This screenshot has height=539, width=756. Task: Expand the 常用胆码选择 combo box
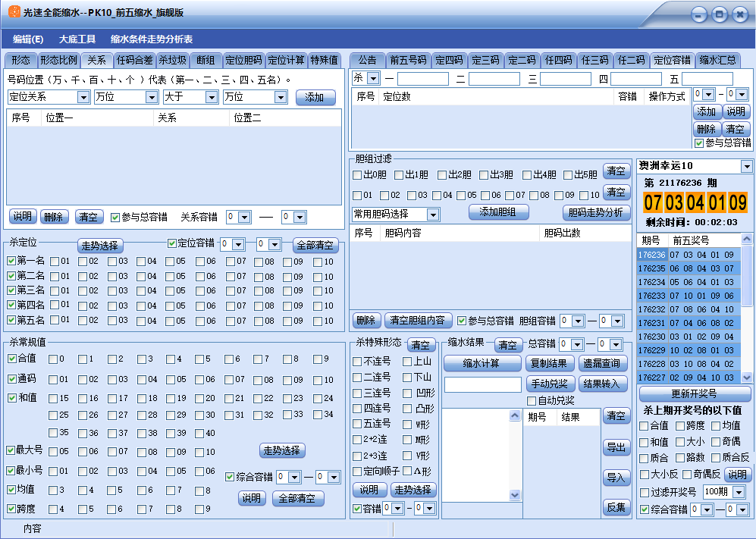433,215
